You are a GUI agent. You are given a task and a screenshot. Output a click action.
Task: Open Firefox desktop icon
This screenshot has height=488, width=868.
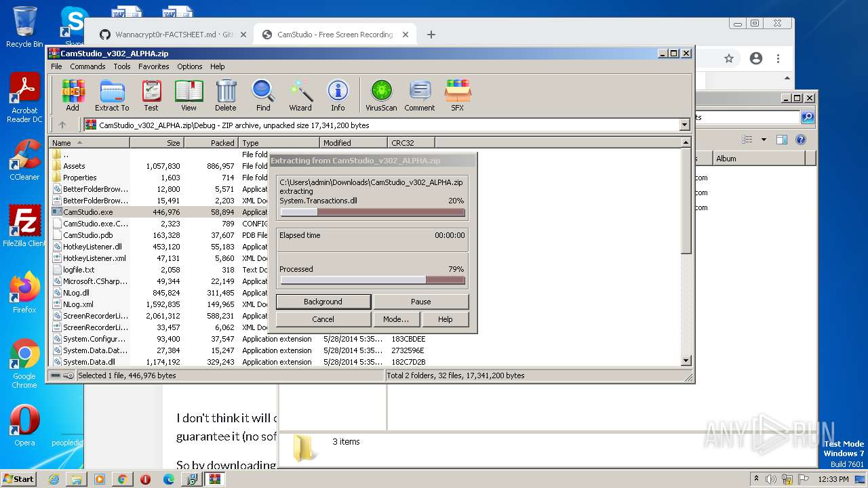coord(24,293)
